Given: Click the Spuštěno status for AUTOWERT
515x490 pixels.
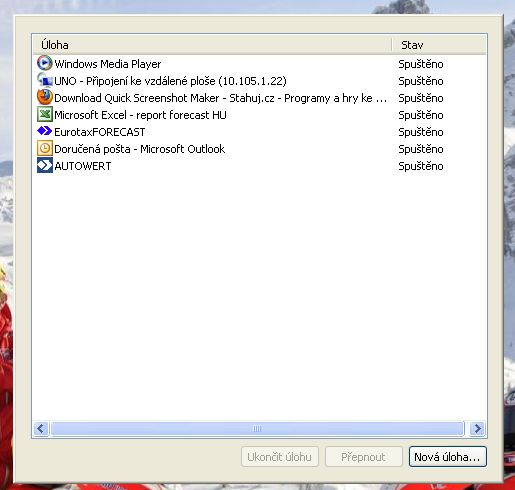Looking at the screenshot, I should (x=421, y=166).
